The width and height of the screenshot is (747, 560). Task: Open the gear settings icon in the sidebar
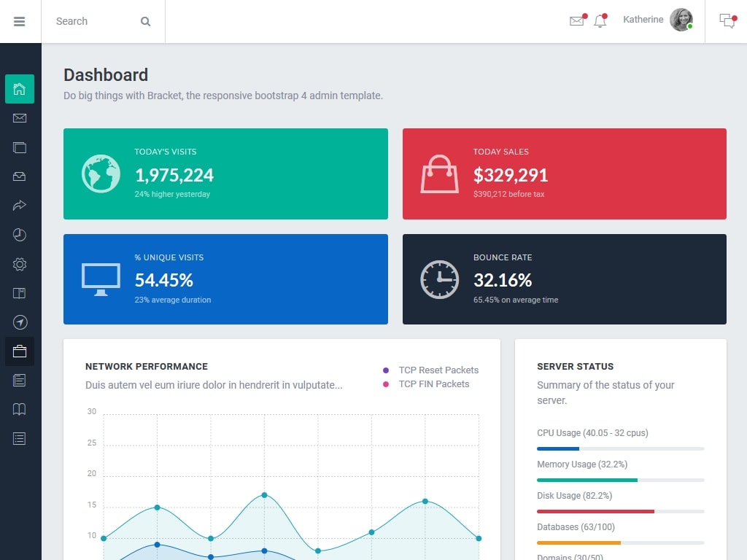[20, 264]
